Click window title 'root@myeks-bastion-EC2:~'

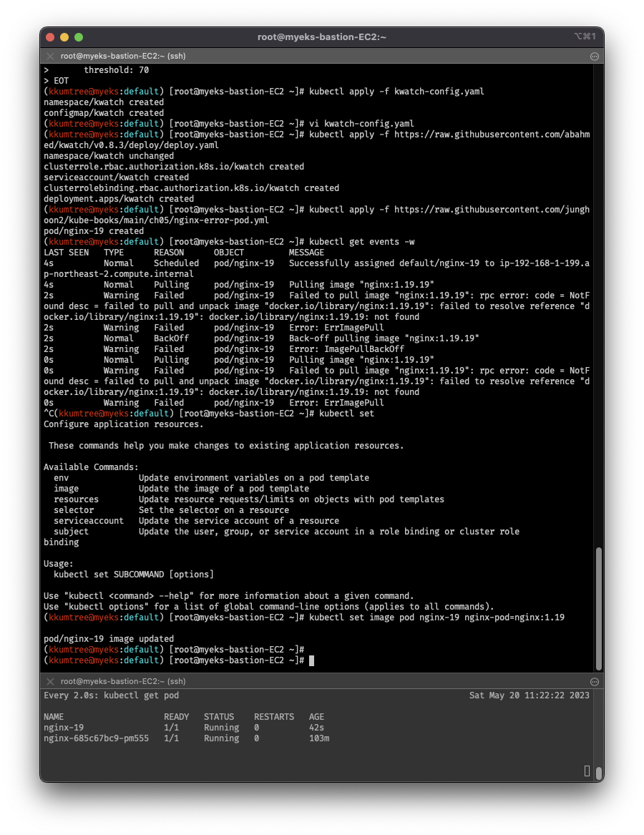pyautogui.click(x=322, y=36)
